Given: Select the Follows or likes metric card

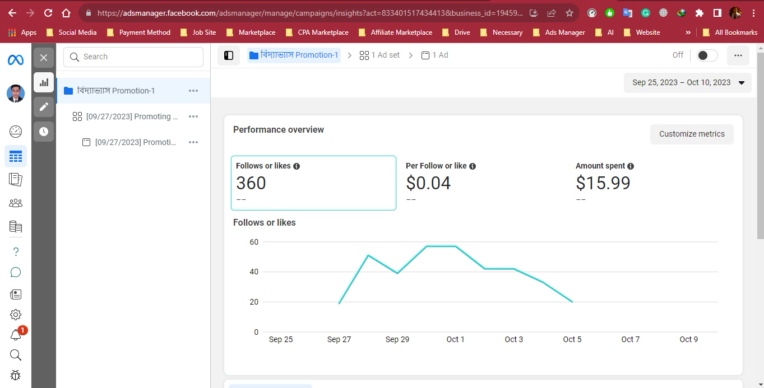Looking at the screenshot, I should point(313,183).
